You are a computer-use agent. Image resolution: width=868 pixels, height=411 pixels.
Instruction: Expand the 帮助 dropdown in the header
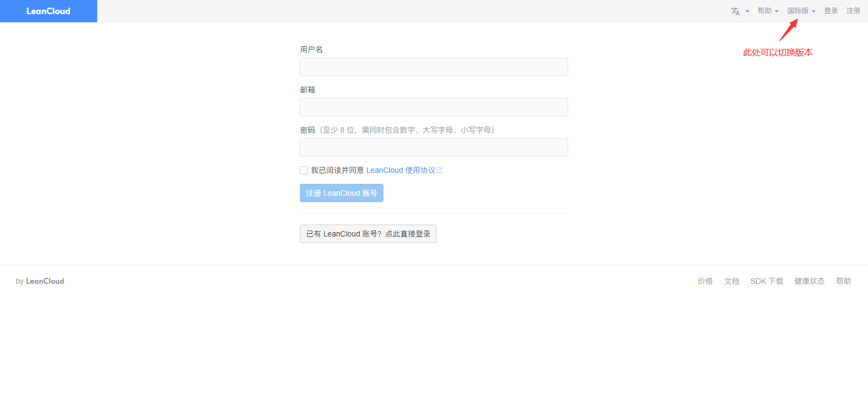[768, 11]
